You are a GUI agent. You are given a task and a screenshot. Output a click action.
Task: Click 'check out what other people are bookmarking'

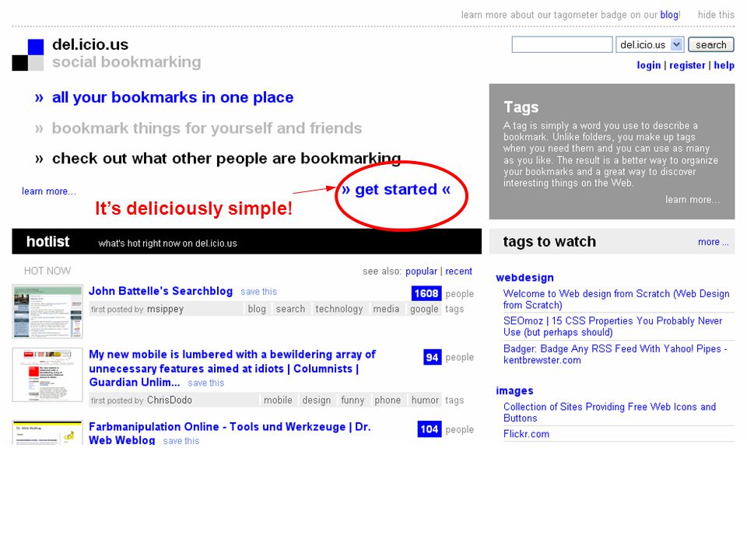[226, 158]
